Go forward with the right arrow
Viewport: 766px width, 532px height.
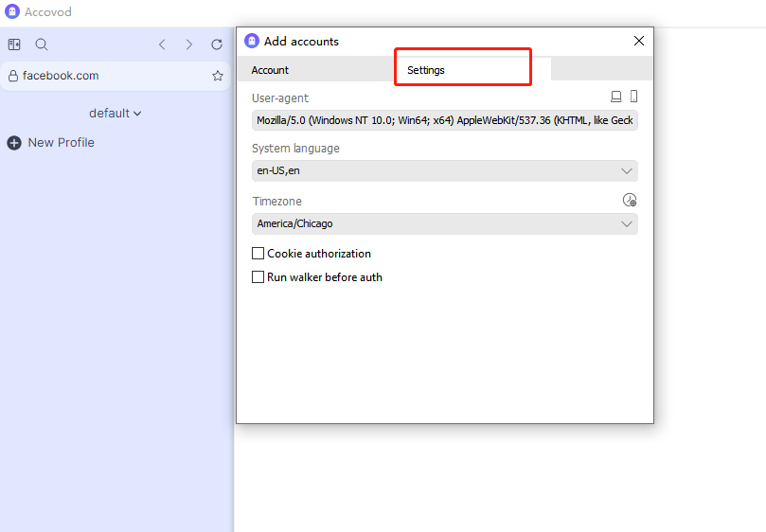point(189,44)
